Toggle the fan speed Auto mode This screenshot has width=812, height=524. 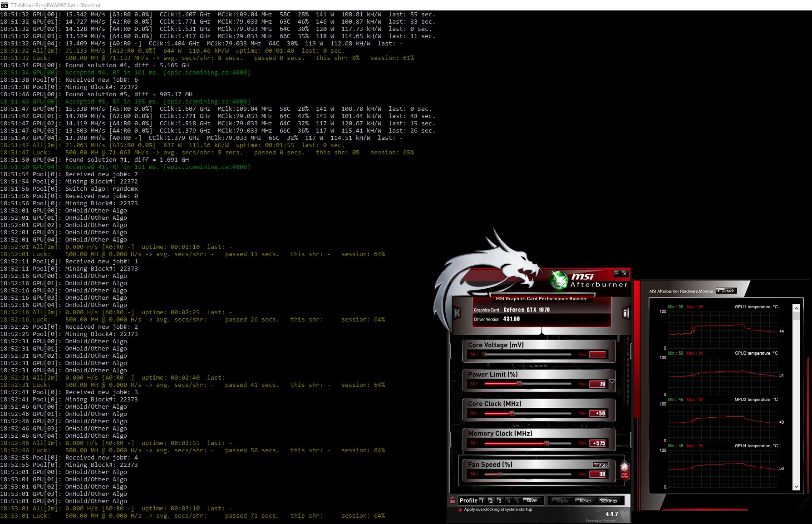(x=601, y=465)
